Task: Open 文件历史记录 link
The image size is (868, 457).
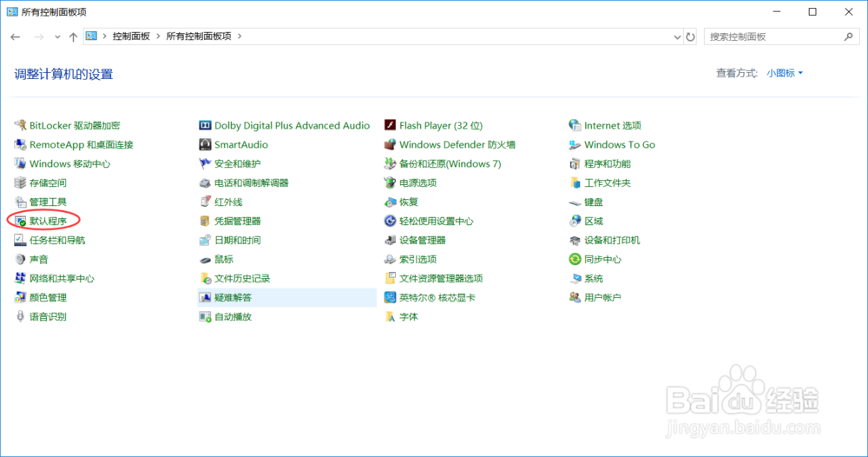Action: click(242, 278)
